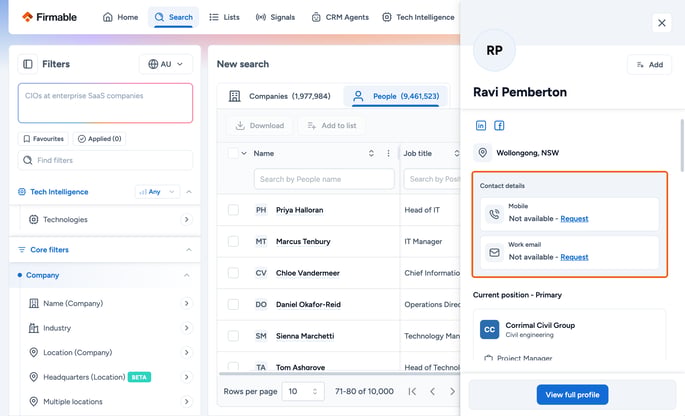The height and width of the screenshot is (416, 685).
Task: Open Ravi Pemberton's Facebook icon
Action: point(499,126)
